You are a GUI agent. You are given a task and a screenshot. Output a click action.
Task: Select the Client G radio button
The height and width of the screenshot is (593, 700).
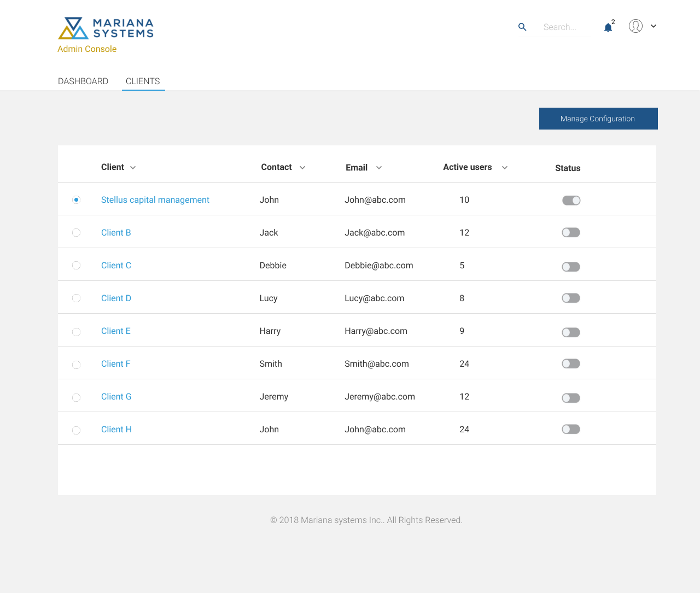point(76,397)
